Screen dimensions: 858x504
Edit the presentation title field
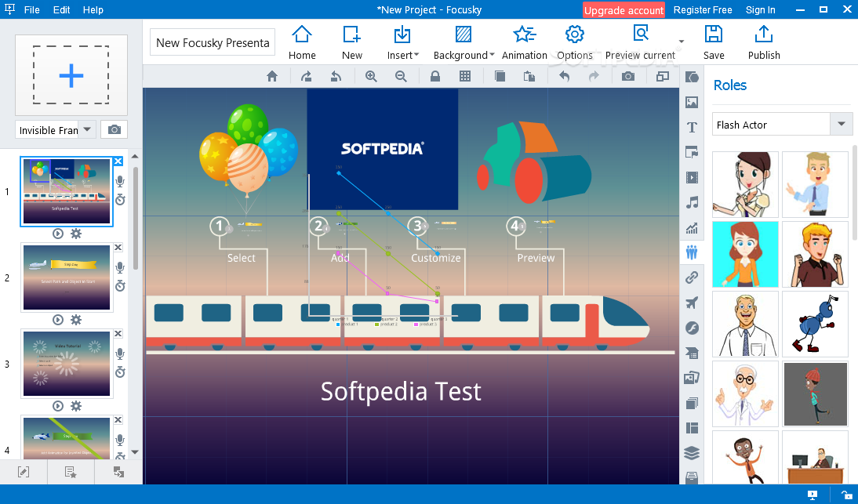[x=213, y=42]
